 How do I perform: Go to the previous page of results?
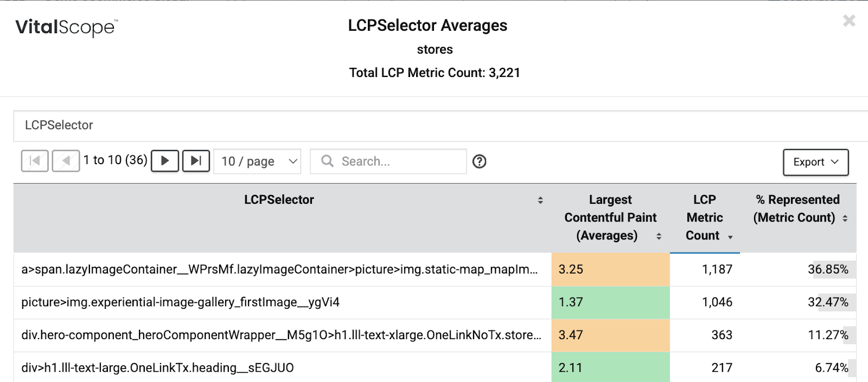[x=66, y=161]
